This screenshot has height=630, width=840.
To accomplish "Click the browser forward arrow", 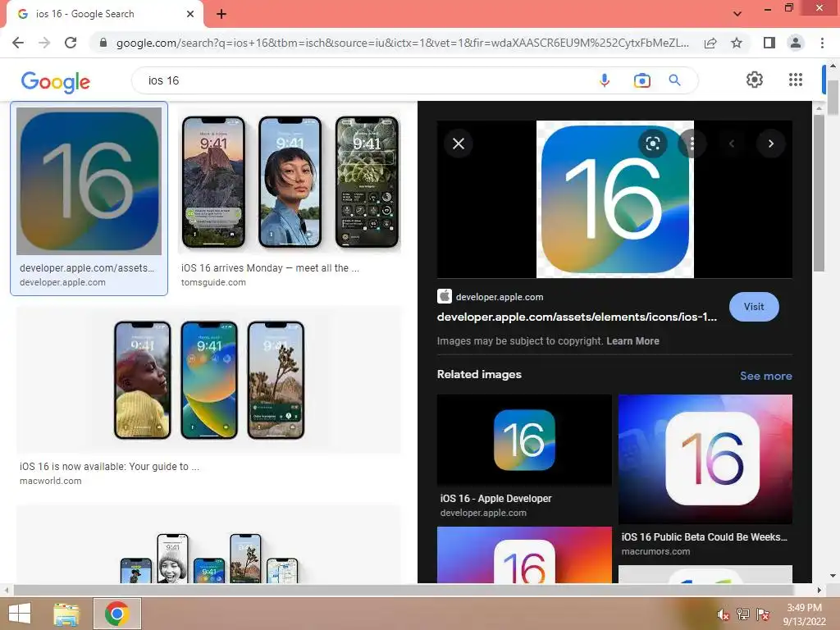I will point(44,43).
